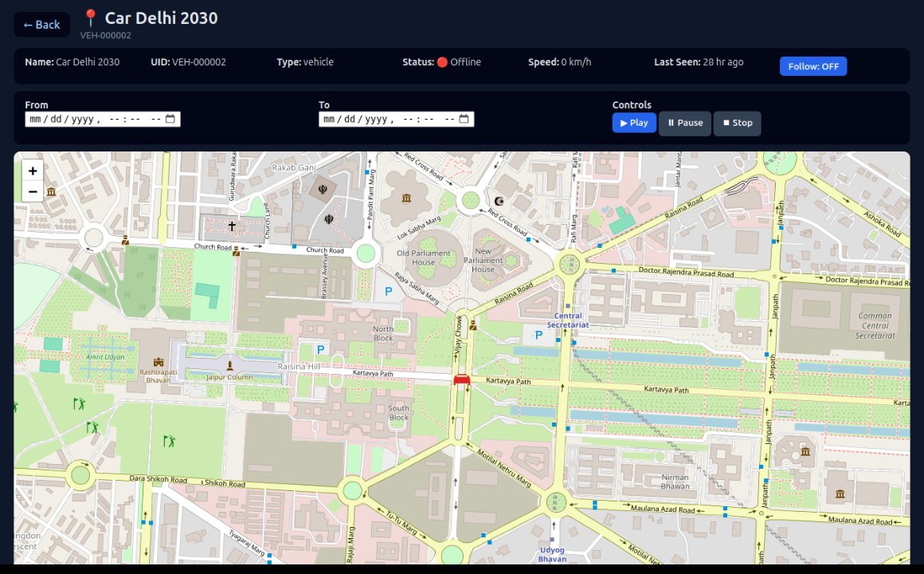Click the Jaipur Column monument icon

point(230,367)
